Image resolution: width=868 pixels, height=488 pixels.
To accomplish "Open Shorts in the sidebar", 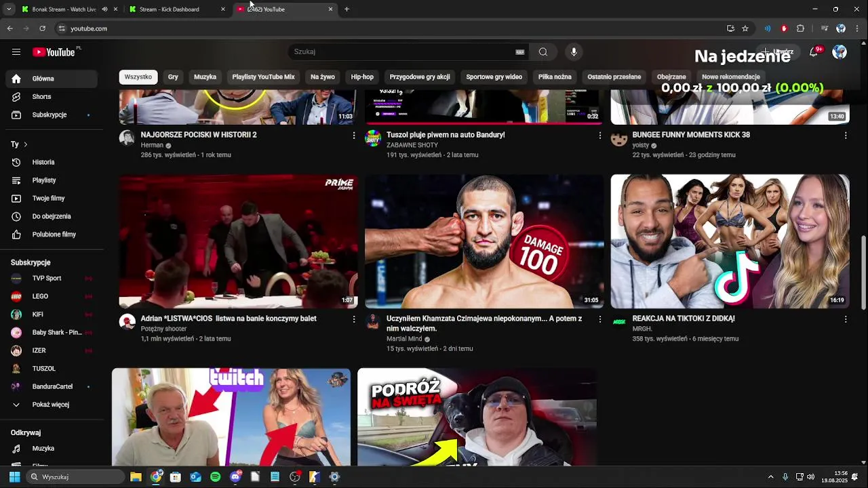I will pyautogui.click(x=52, y=97).
